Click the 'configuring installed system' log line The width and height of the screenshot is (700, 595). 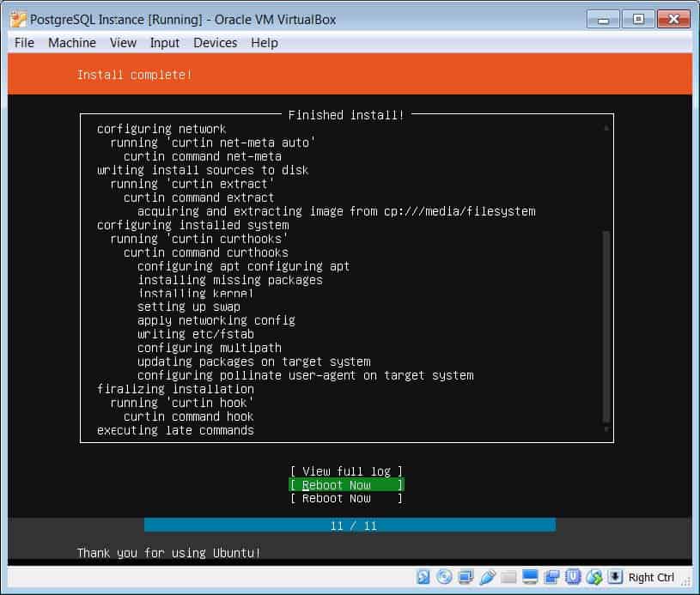coord(193,225)
